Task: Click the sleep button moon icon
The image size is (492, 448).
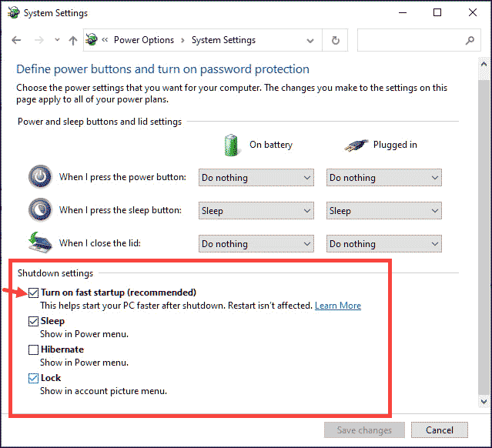Action: (x=39, y=210)
